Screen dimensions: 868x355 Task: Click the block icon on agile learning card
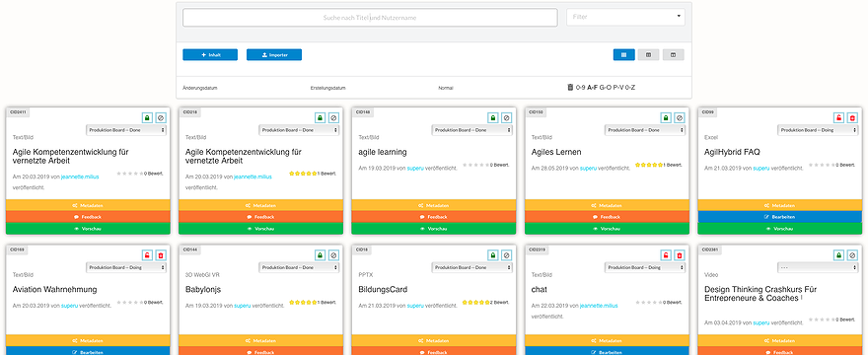tap(507, 118)
